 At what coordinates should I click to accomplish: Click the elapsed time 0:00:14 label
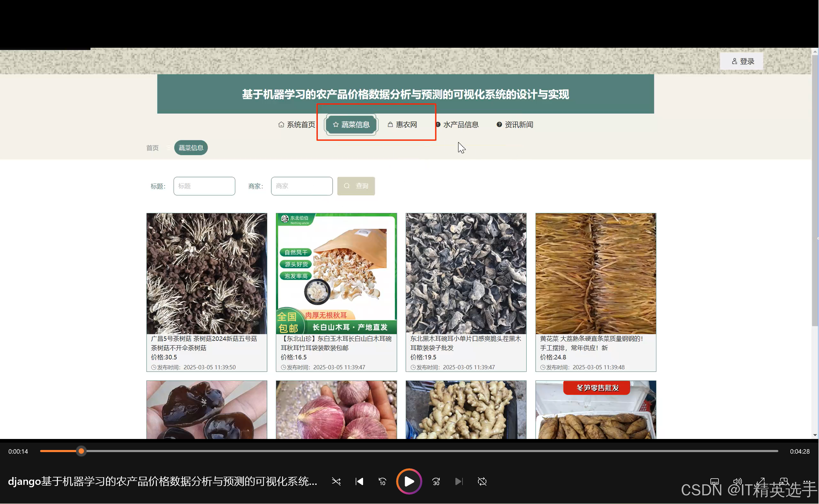click(18, 451)
